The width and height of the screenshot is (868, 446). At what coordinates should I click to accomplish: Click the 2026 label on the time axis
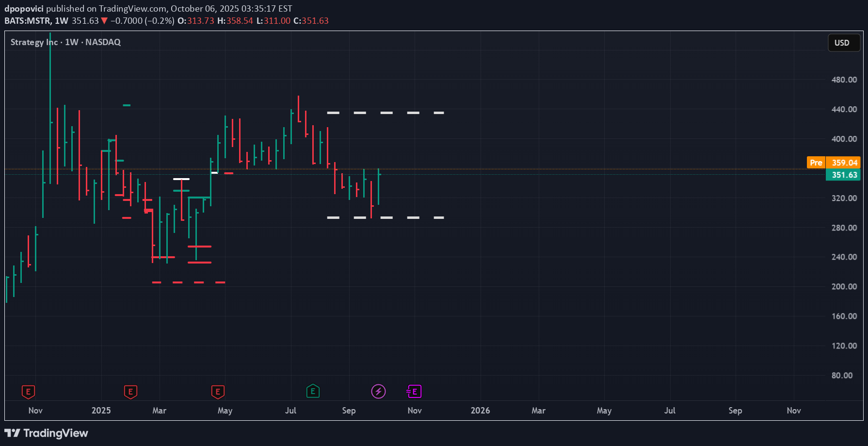[x=480, y=411]
